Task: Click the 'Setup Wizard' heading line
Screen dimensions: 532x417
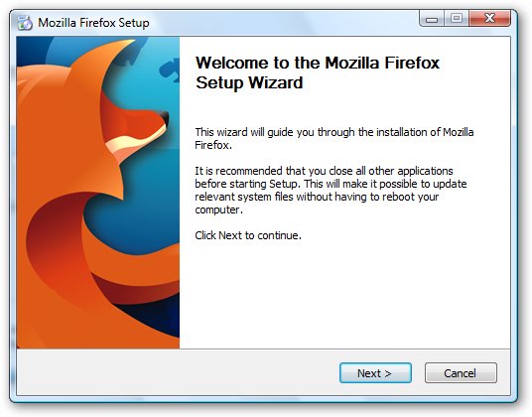Action: click(x=249, y=82)
